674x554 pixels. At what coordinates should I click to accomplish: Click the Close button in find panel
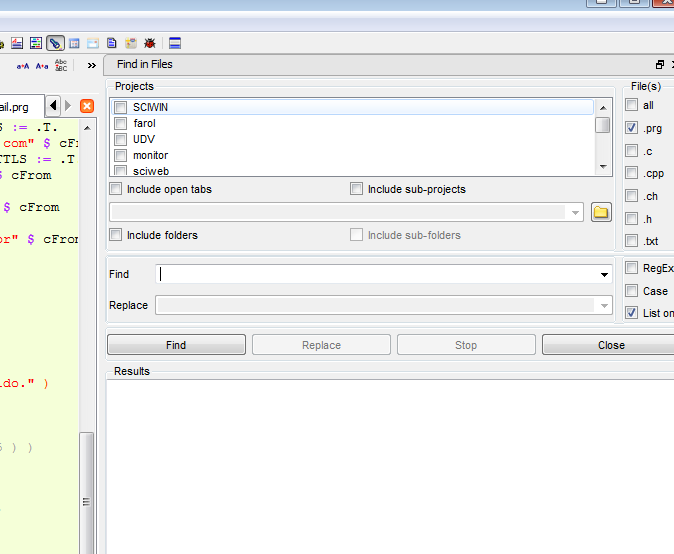click(608, 345)
